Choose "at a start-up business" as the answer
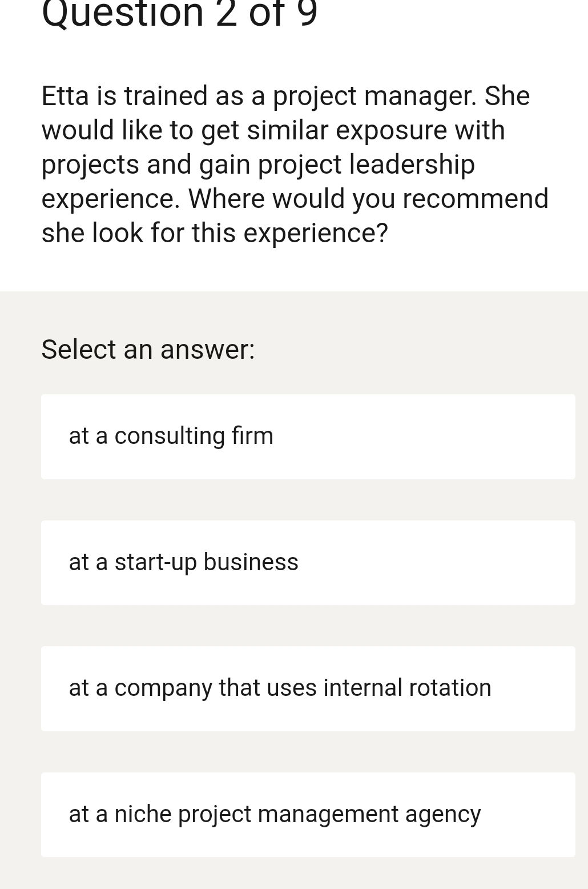 click(x=308, y=562)
